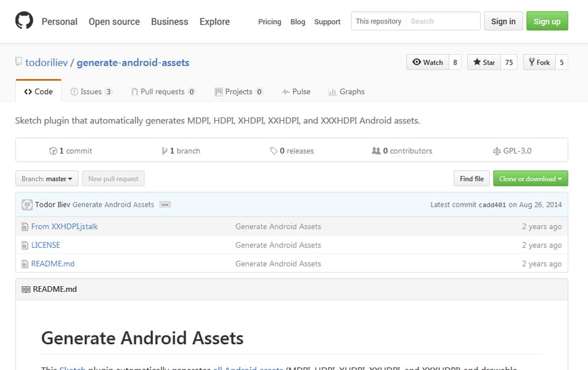Click the Search input field
The width and height of the screenshot is (588, 370).
coord(443,22)
